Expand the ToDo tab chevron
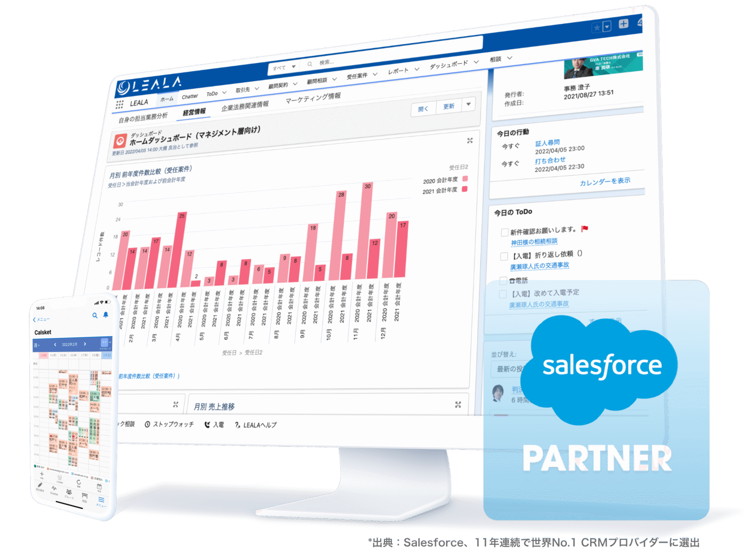The image size is (750, 560). point(224,93)
